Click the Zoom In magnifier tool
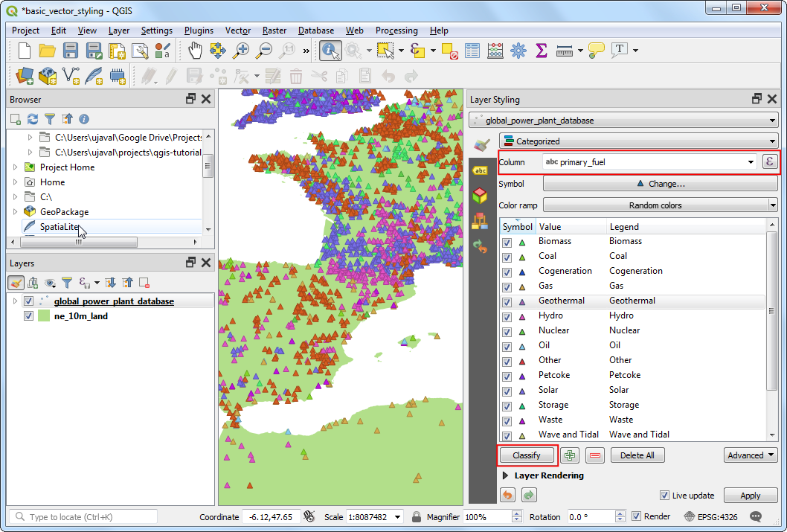Screen dimensions: 787x532 tap(241, 51)
